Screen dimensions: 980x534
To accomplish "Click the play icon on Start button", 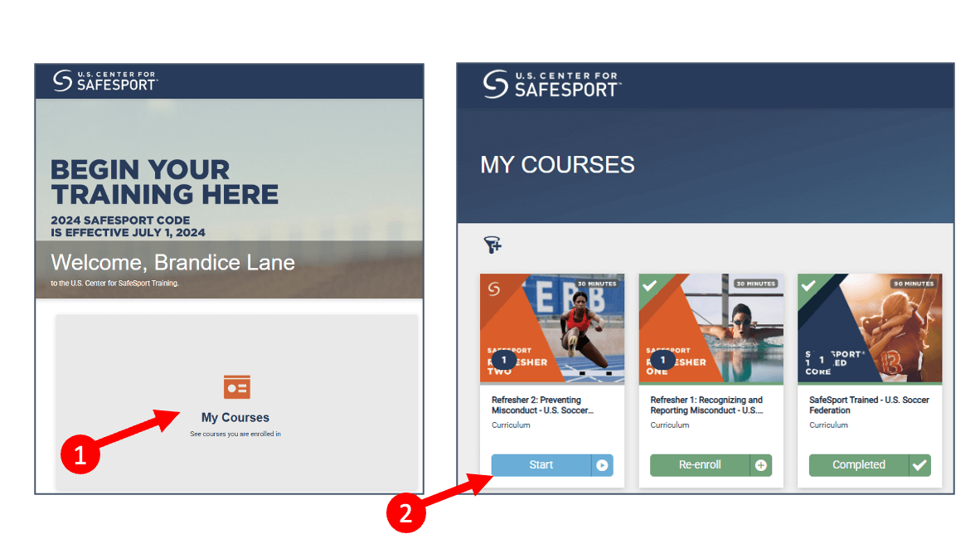I will [602, 465].
